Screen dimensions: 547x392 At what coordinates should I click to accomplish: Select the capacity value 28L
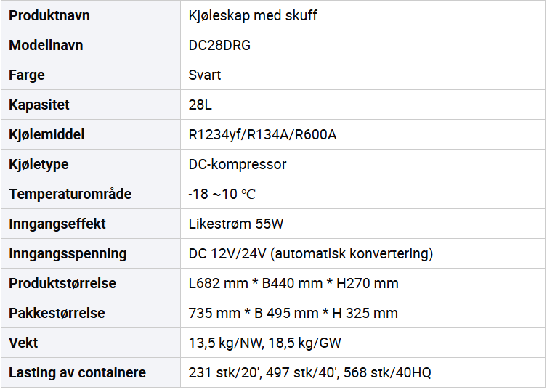(x=200, y=105)
